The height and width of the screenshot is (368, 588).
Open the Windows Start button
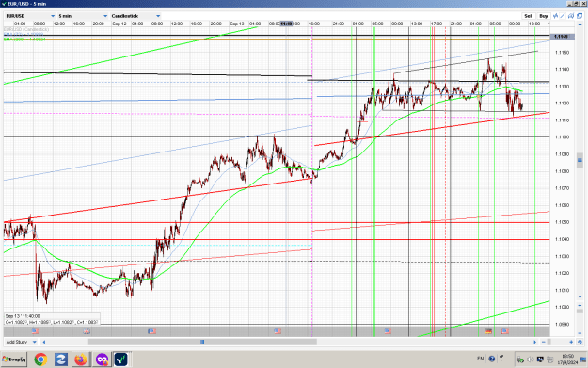tap(14, 360)
